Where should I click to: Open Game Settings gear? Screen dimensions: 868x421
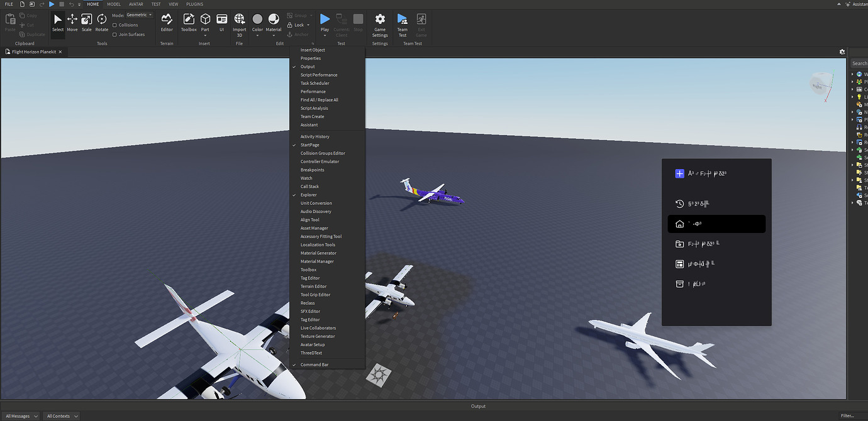(380, 24)
